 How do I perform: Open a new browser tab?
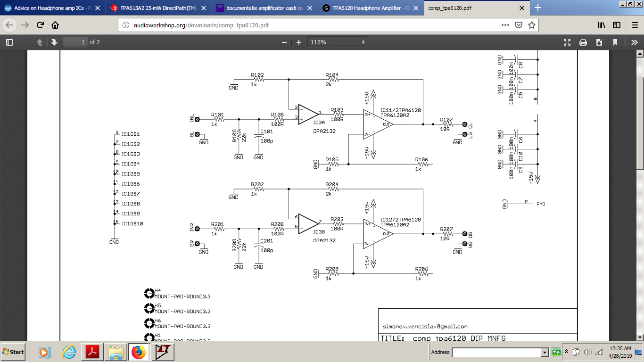coord(538,8)
